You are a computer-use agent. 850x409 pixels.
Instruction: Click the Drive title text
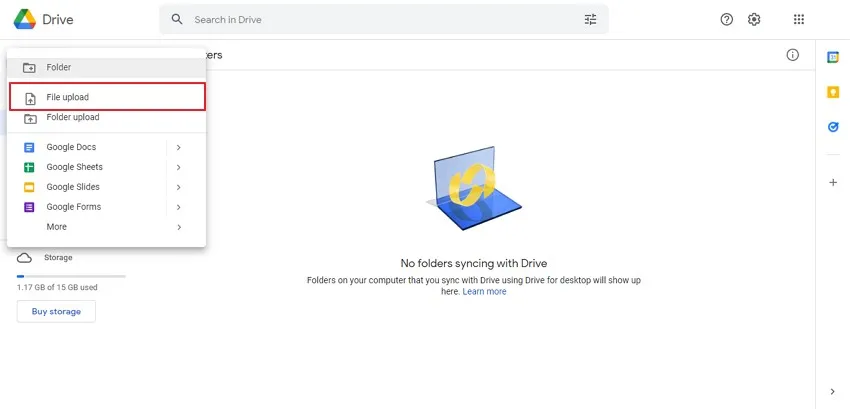tap(58, 20)
